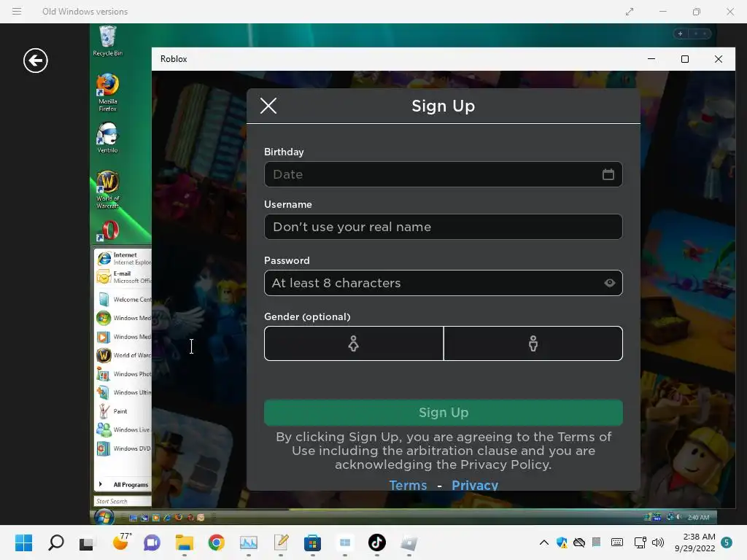The image size is (747, 560).
Task: Open the cloud sync tray icon
Action: pyautogui.click(x=578, y=542)
